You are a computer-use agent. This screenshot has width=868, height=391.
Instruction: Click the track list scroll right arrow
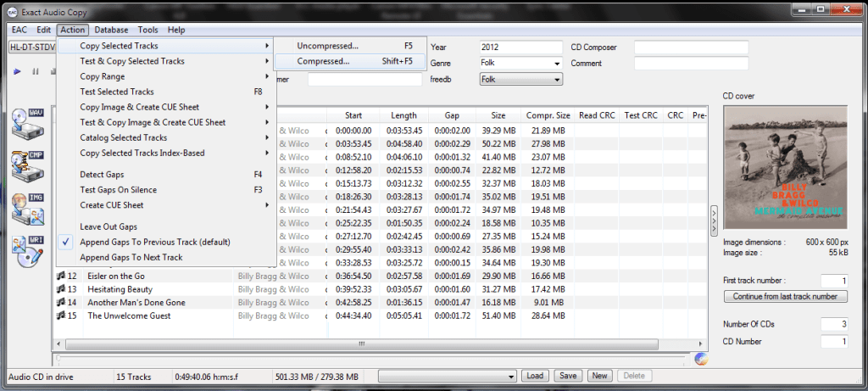[701, 344]
